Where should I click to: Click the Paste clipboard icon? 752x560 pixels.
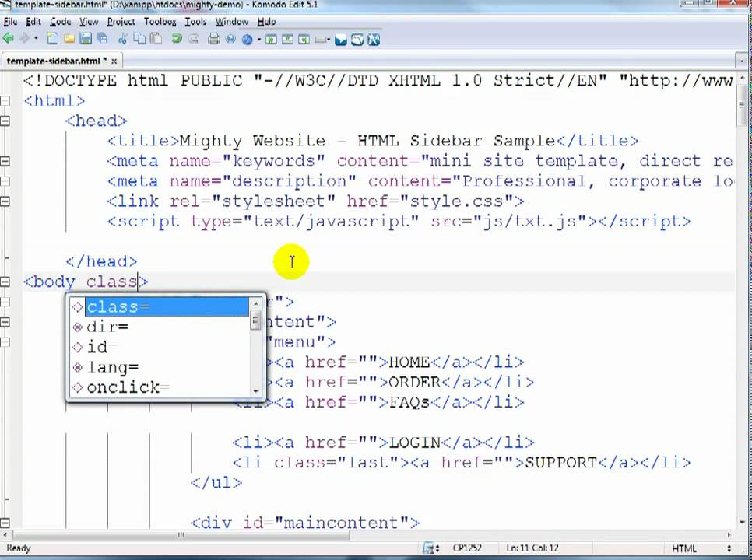pos(156,40)
